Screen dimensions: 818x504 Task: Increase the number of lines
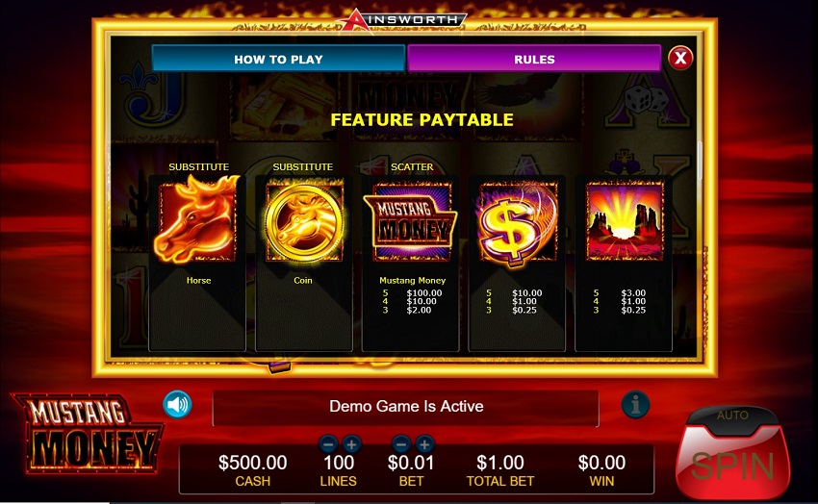tap(351, 444)
